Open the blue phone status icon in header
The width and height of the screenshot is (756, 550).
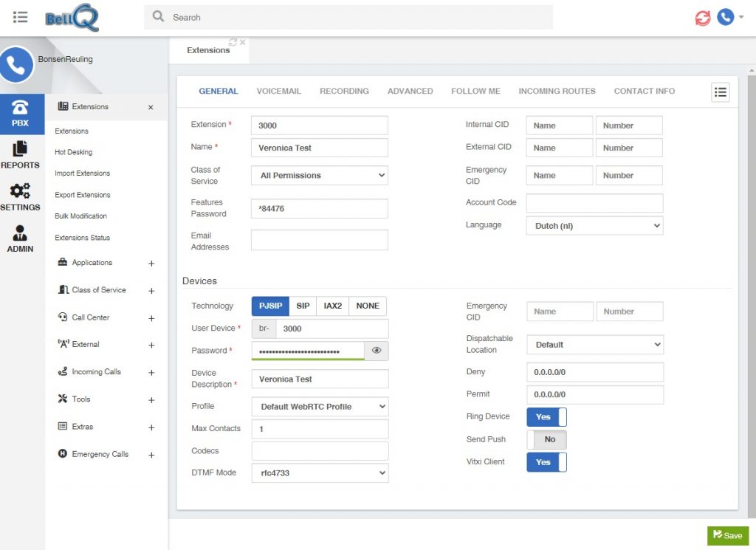click(725, 17)
